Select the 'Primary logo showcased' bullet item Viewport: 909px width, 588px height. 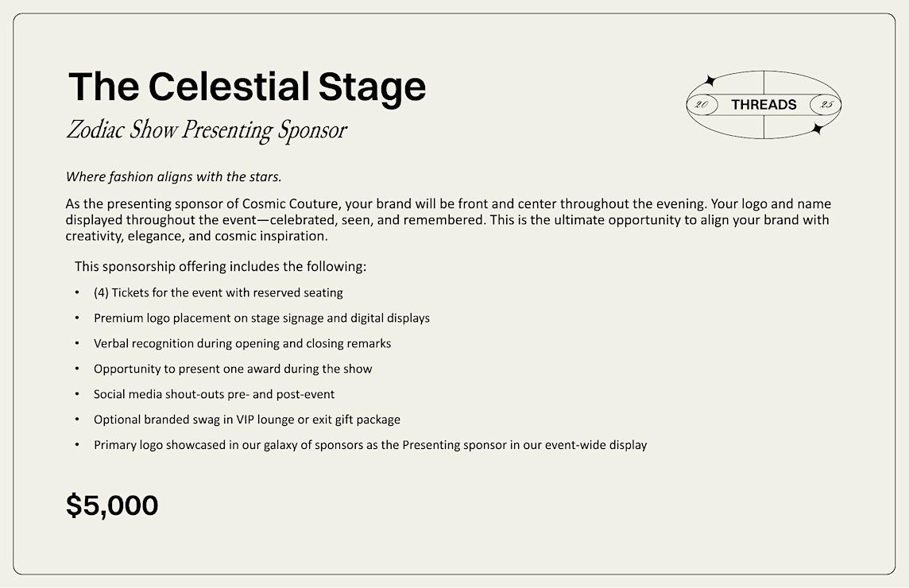click(x=369, y=445)
